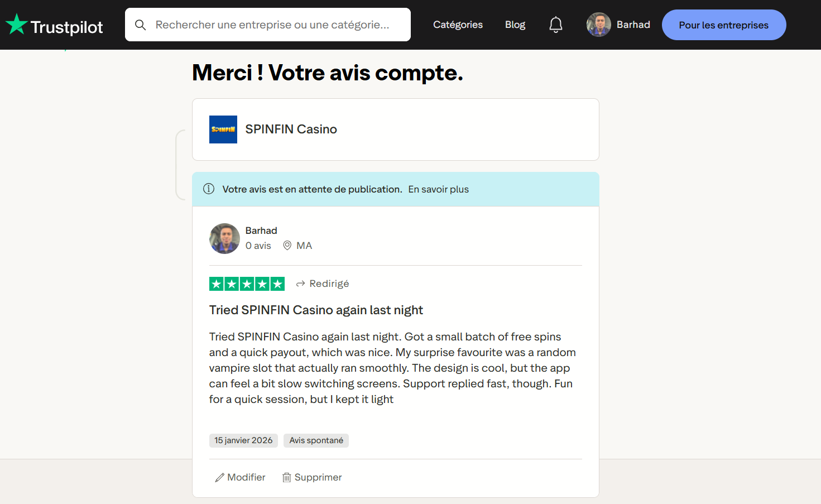
Task: Click the Pour les entreprises button
Action: (x=724, y=25)
